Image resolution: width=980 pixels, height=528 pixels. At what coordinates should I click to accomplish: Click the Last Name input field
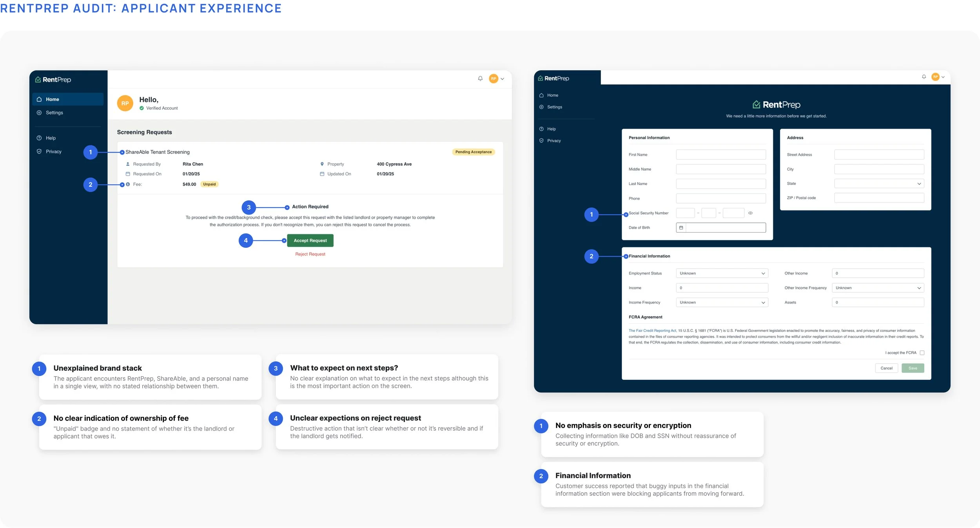click(x=721, y=184)
